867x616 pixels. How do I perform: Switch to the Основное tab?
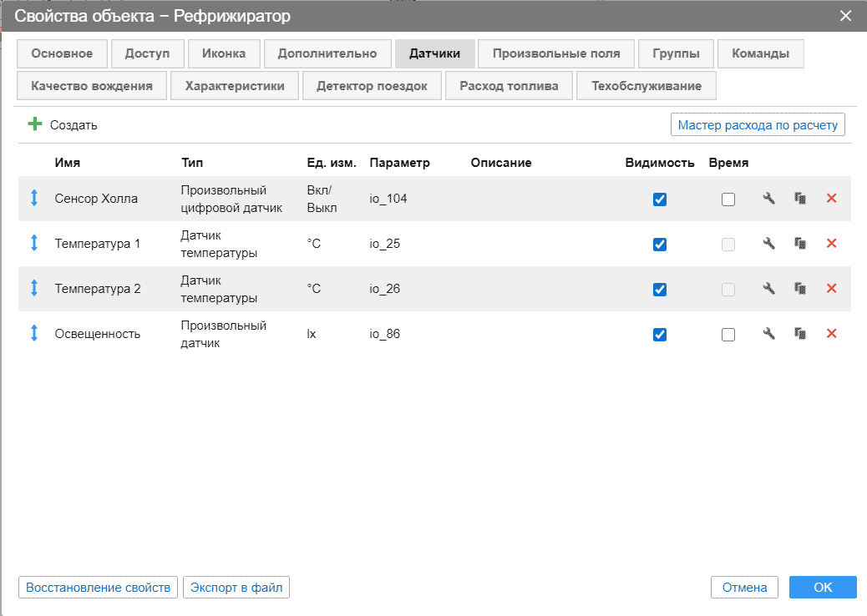click(x=62, y=53)
